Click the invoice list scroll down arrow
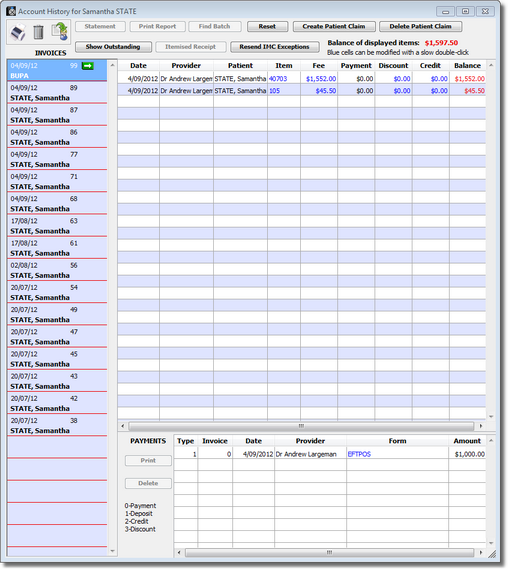 tap(112, 551)
